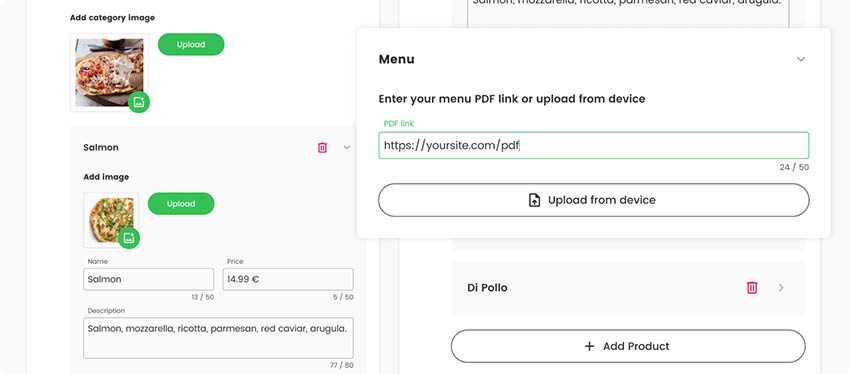Screen dimensions: 850x374
Task: Click the Salmon Description text area
Action: (218, 338)
